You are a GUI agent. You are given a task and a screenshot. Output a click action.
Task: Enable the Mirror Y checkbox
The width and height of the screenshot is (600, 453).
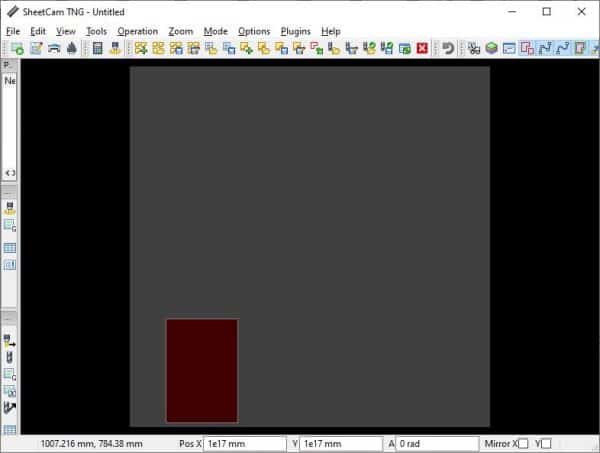coord(545,443)
